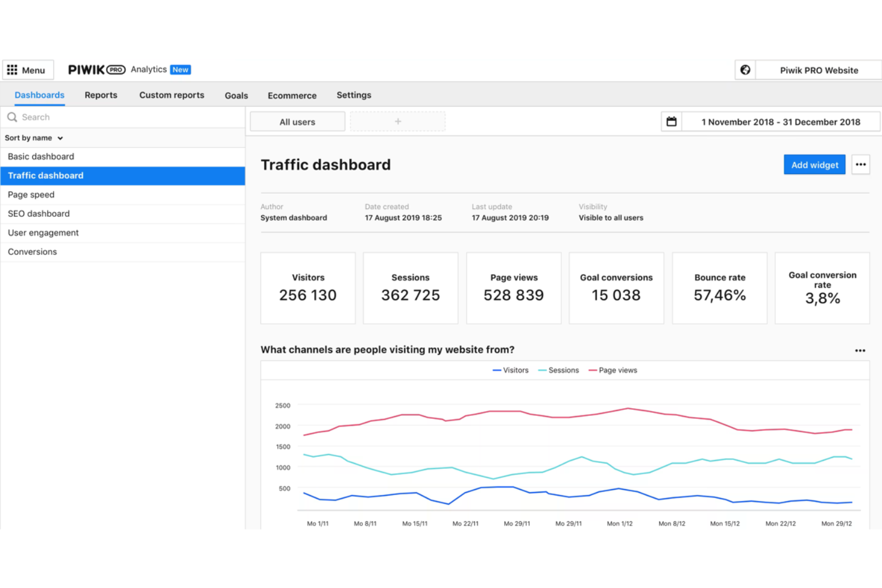Open the SEO dashboard
This screenshot has width=882, height=588.
pos(123,214)
